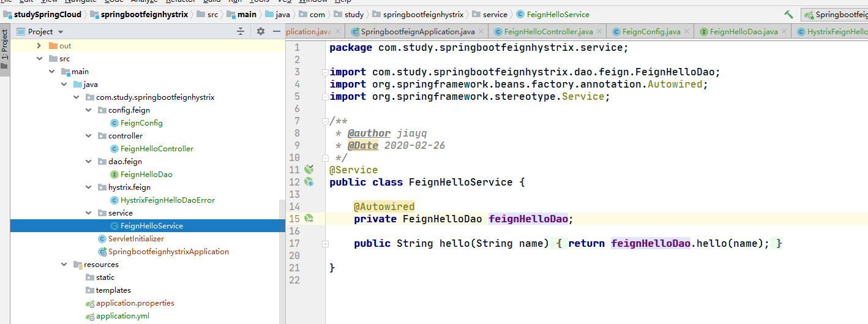Click line number 21 in the gutter
Viewport: 868px width, 324px height.
tap(294, 268)
